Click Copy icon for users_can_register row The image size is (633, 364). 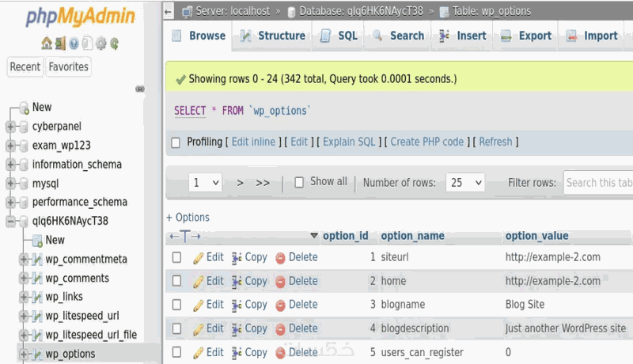click(x=237, y=353)
